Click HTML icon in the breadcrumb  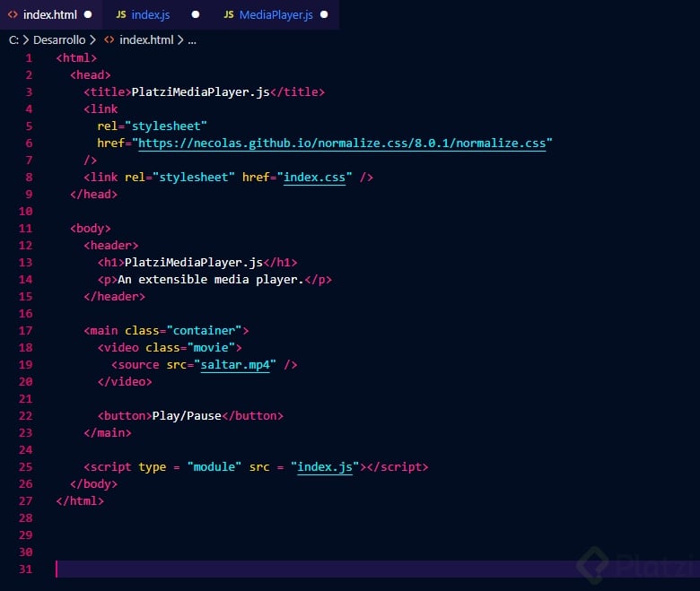pos(109,40)
